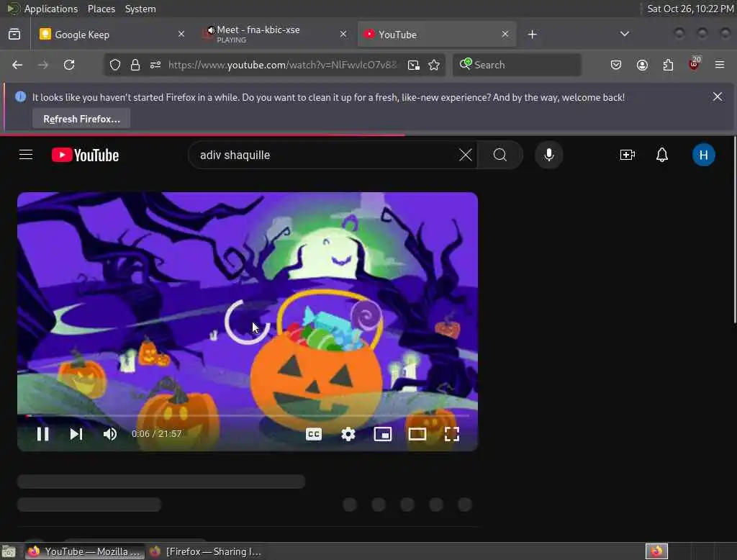Submit the YouTube search with magnifier

click(x=500, y=155)
